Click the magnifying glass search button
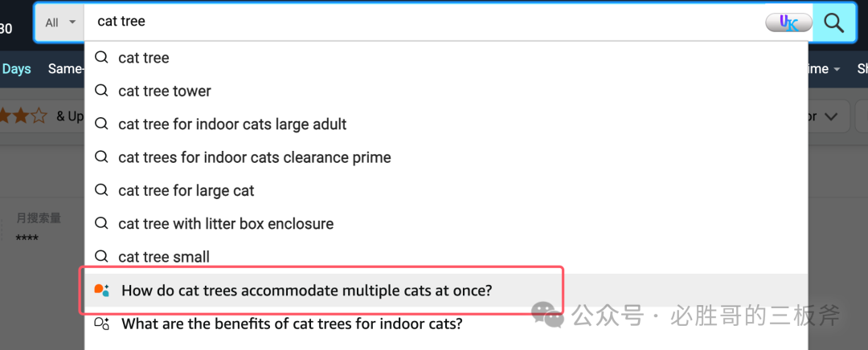The image size is (868, 350). tap(833, 22)
